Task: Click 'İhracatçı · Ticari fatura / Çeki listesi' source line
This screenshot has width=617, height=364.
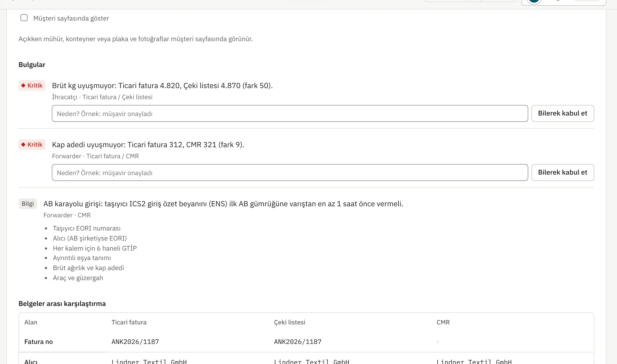Action: tap(102, 97)
